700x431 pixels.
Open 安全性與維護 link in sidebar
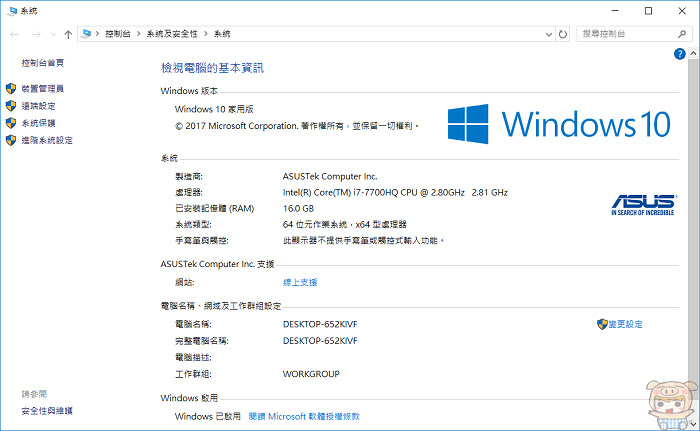[47, 411]
